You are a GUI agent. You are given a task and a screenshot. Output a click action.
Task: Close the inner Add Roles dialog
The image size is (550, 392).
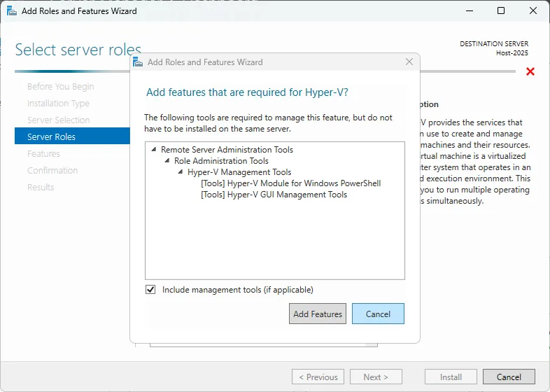pyautogui.click(x=409, y=62)
